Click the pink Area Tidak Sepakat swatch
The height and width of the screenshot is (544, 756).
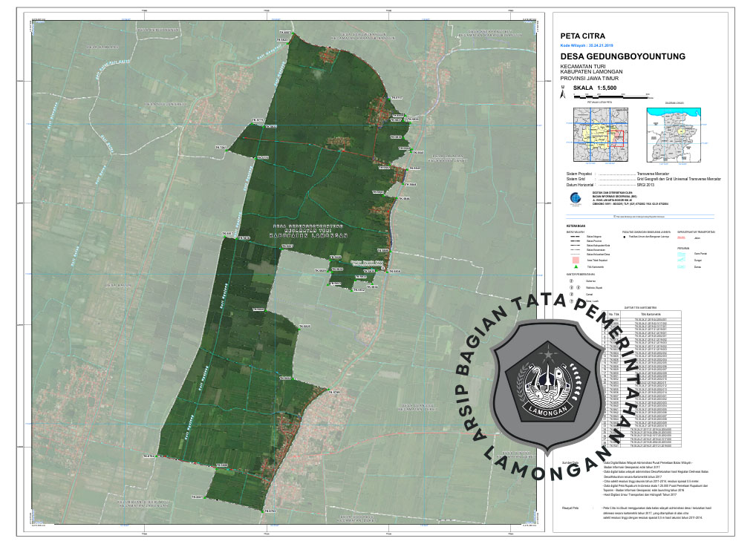click(576, 260)
